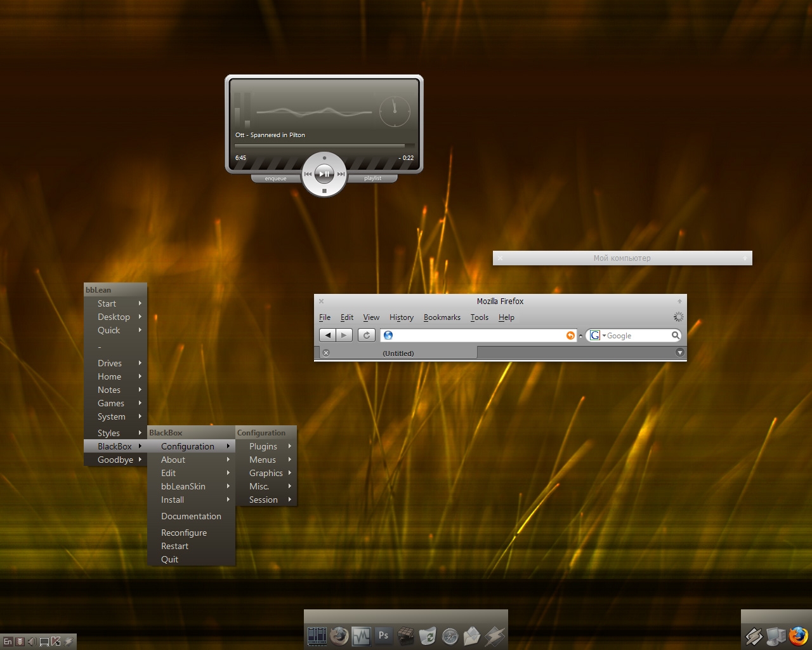Open the Firefox History menu
The width and height of the screenshot is (812, 650).
click(x=402, y=317)
